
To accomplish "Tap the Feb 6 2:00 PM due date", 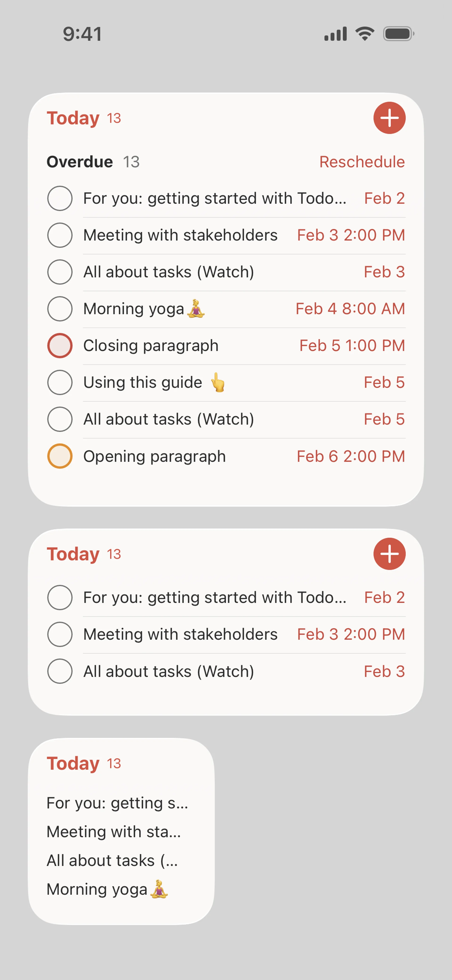I will click(x=350, y=456).
